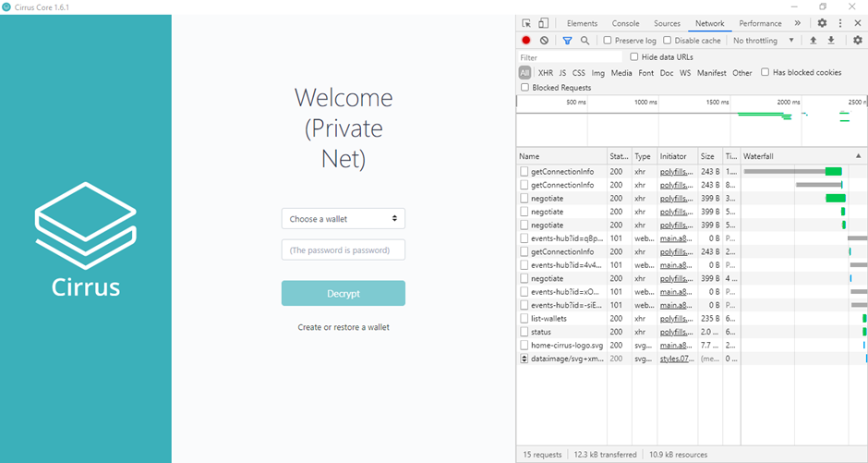Image resolution: width=868 pixels, height=463 pixels.
Task: Switch to the Sources tab
Action: (667, 23)
